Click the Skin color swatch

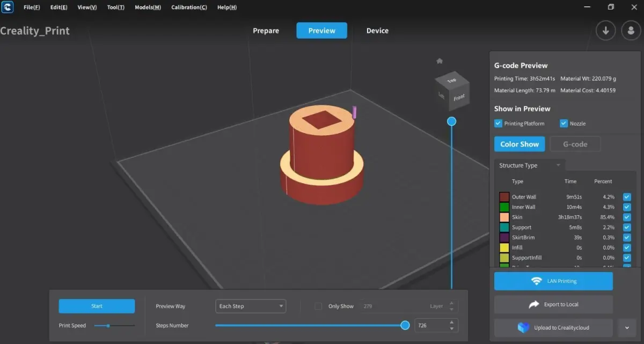504,217
